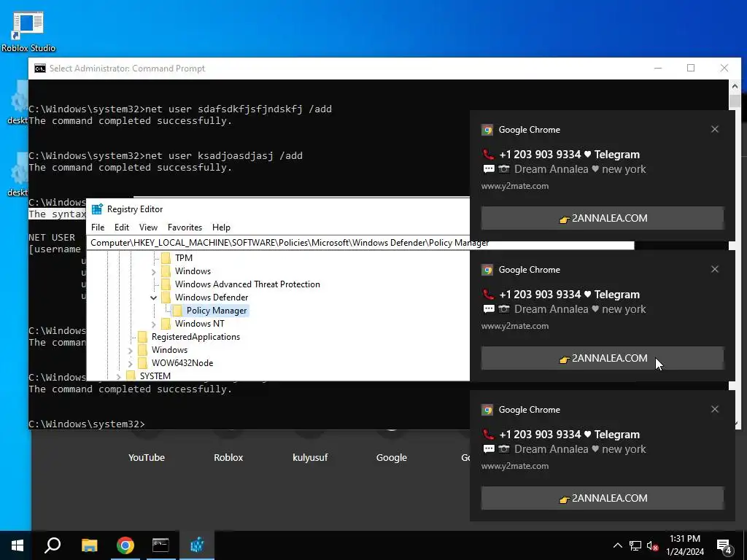This screenshot has width=747, height=560.
Task: Click the TPM folder icon
Action: (x=166, y=257)
